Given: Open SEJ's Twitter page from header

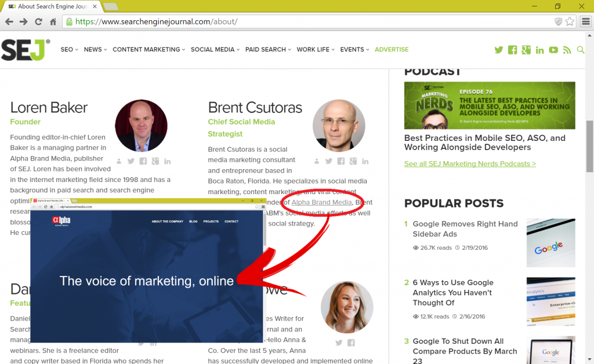Looking at the screenshot, I should coord(498,50).
